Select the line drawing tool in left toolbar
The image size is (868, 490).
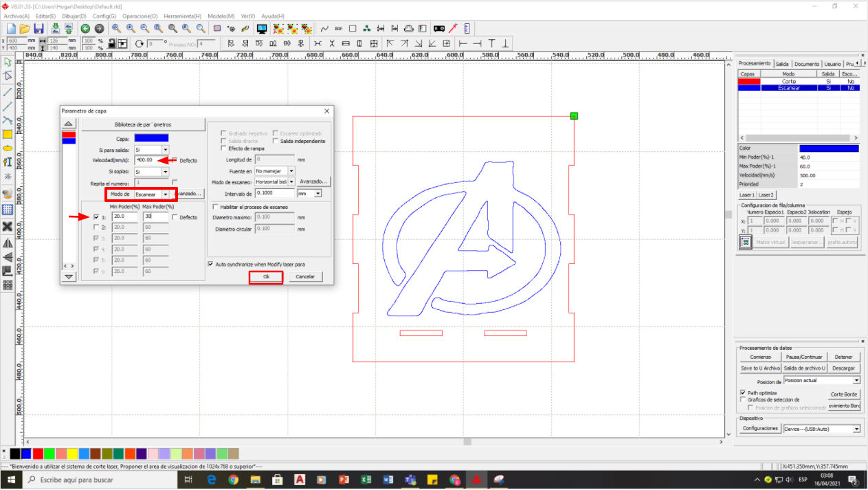(8, 92)
